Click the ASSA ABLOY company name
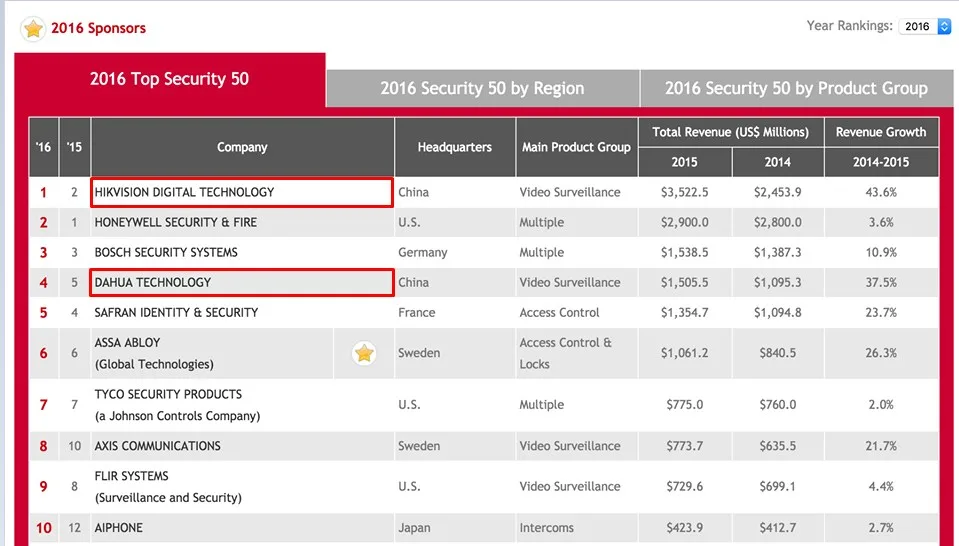This screenshot has height=546, width=959. click(127, 342)
